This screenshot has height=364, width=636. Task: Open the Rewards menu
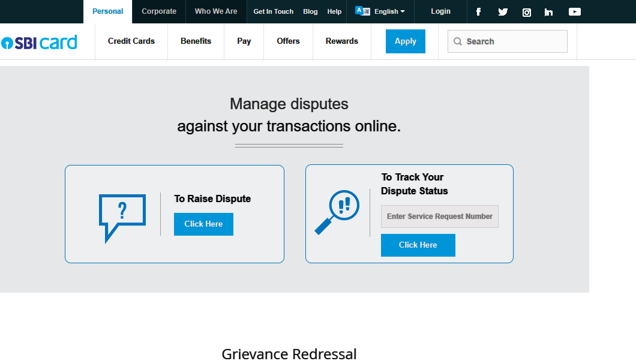tap(342, 41)
